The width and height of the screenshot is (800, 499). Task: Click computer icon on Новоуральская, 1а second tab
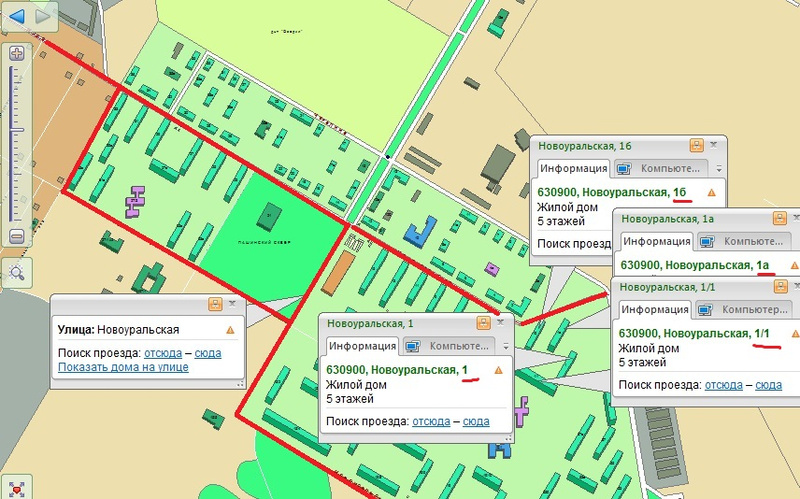(x=707, y=242)
